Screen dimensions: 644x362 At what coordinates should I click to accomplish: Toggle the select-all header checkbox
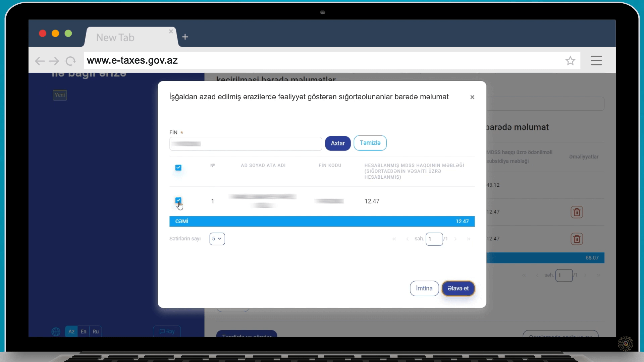click(178, 168)
